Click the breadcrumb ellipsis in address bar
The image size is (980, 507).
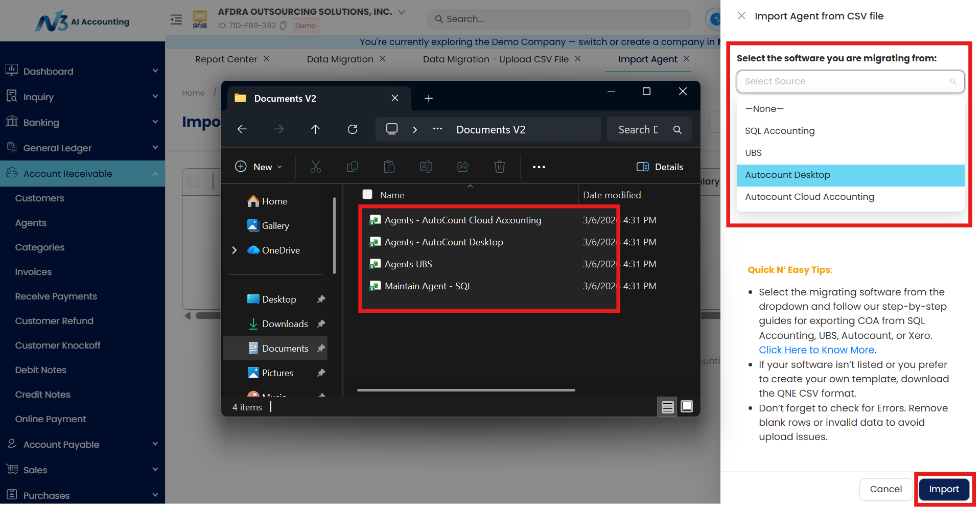(x=437, y=129)
